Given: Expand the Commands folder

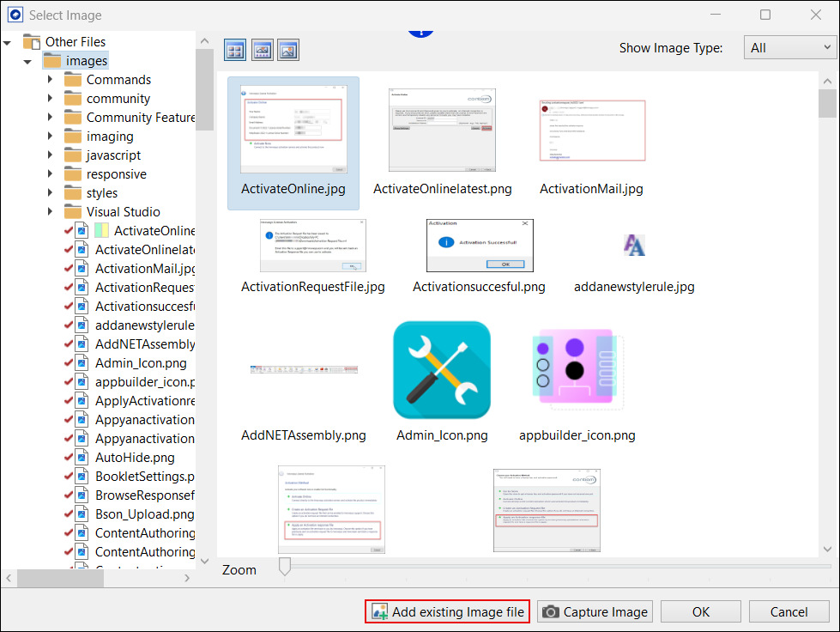Looking at the screenshot, I should click(50, 80).
